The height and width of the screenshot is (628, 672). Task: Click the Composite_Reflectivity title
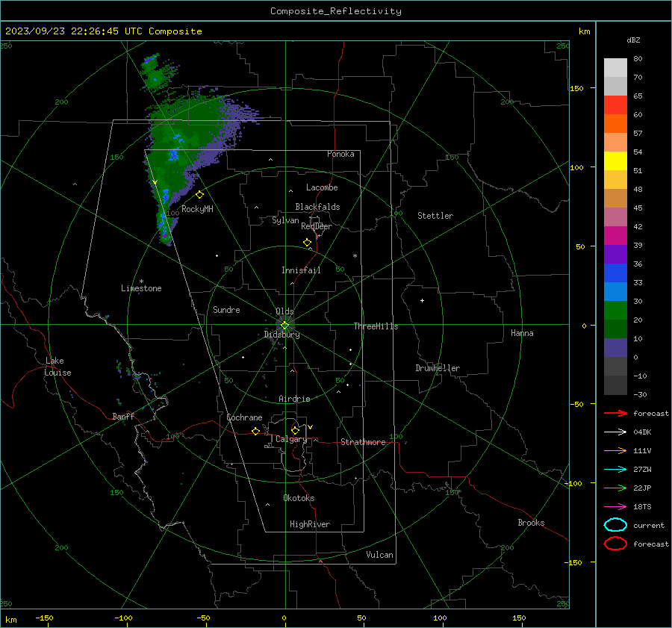point(336,11)
